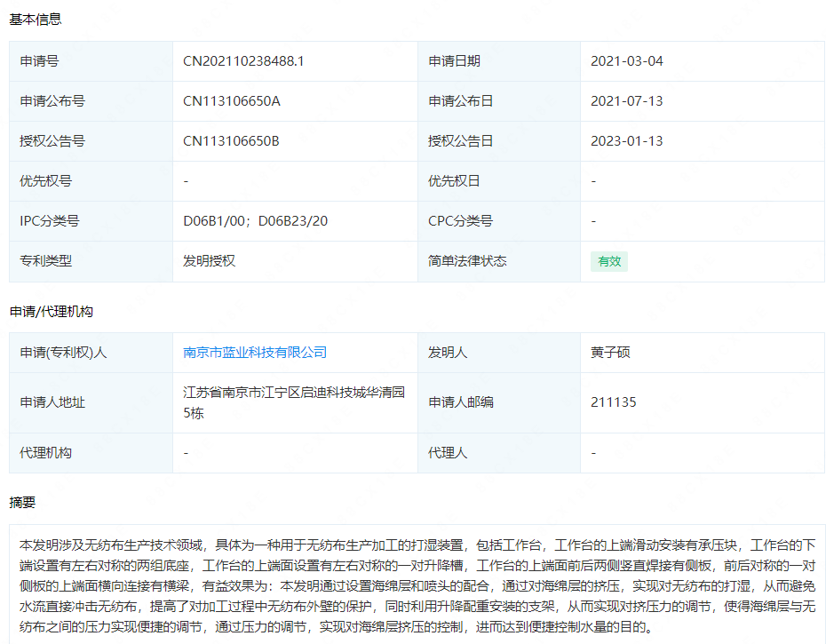Click the 授权公告日 label cell
Screen dimensions: 826x644
499,141
